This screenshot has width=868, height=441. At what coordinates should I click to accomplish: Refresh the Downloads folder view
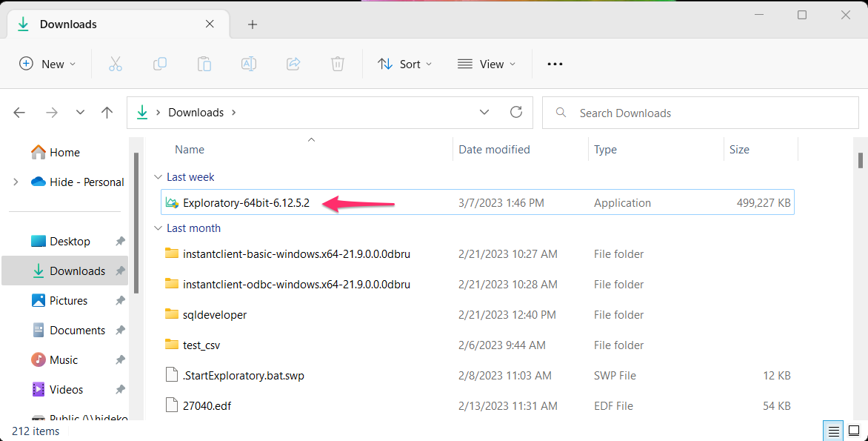point(517,112)
